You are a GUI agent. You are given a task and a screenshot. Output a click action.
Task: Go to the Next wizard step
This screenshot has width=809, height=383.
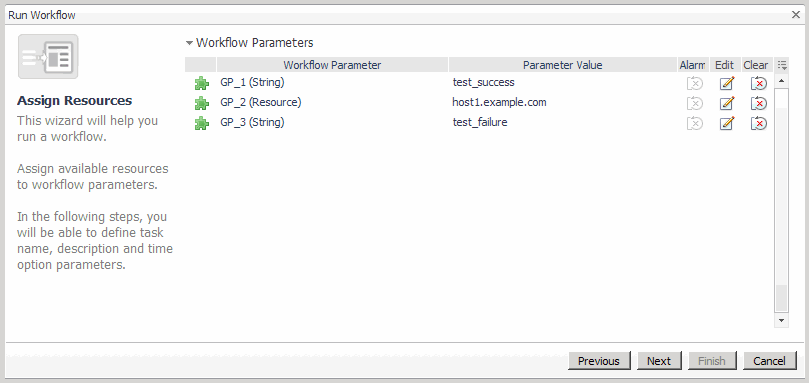(659, 361)
